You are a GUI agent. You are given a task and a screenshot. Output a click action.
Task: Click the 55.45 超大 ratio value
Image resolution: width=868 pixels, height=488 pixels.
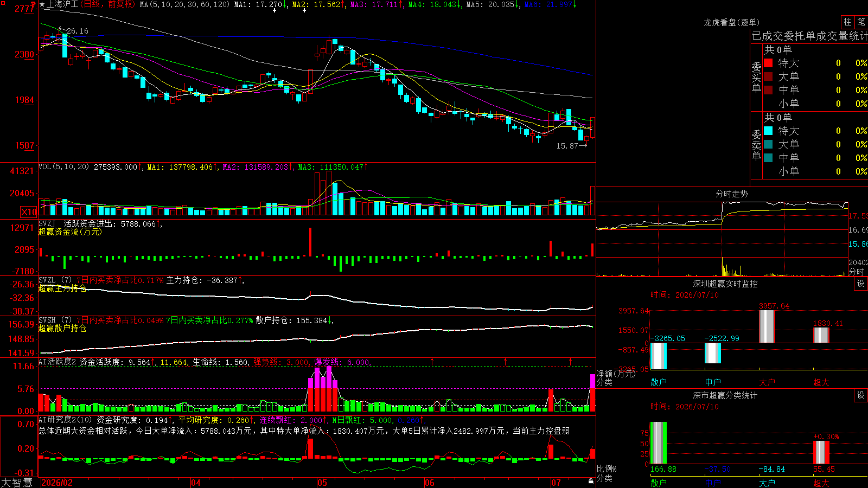[824, 469]
